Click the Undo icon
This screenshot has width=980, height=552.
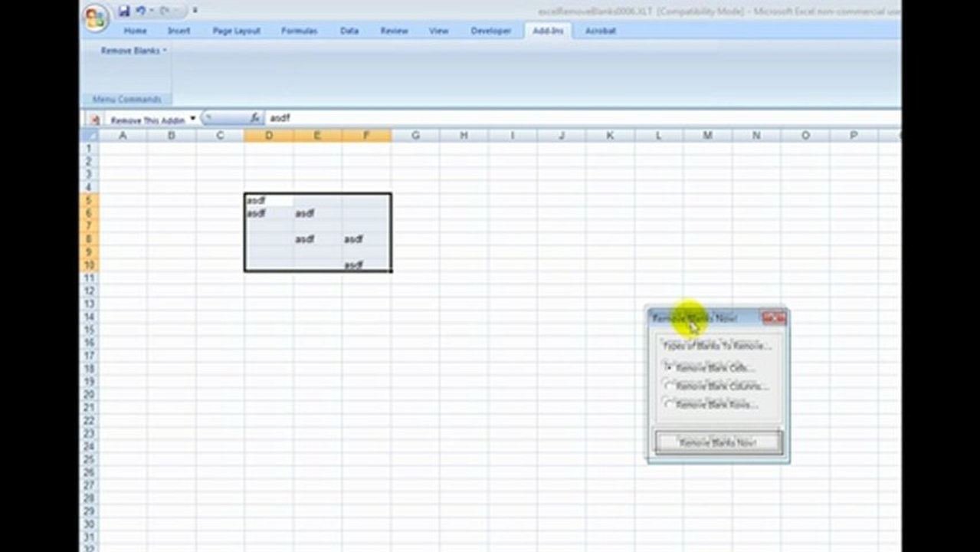coord(140,11)
